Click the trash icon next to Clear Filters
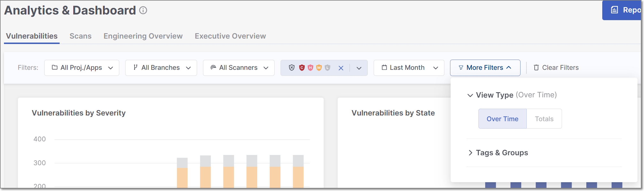The height and width of the screenshot is (191, 644). [x=536, y=68]
